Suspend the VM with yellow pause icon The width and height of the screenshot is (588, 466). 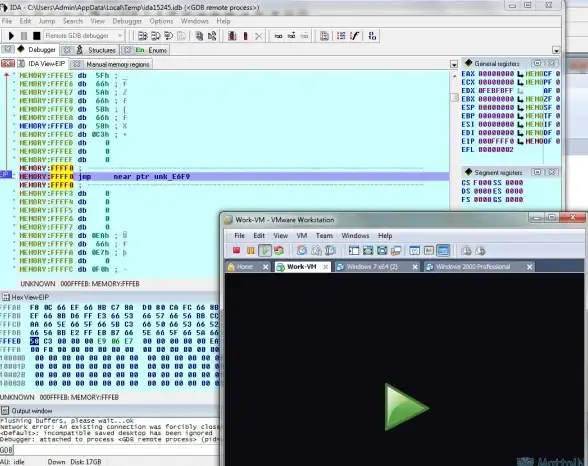tap(250, 250)
